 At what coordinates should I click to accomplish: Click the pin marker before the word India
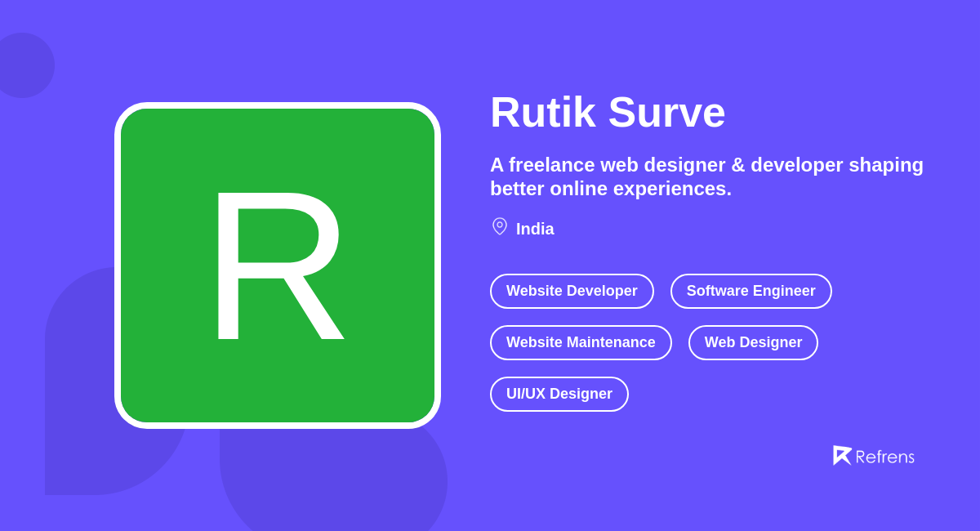click(499, 226)
